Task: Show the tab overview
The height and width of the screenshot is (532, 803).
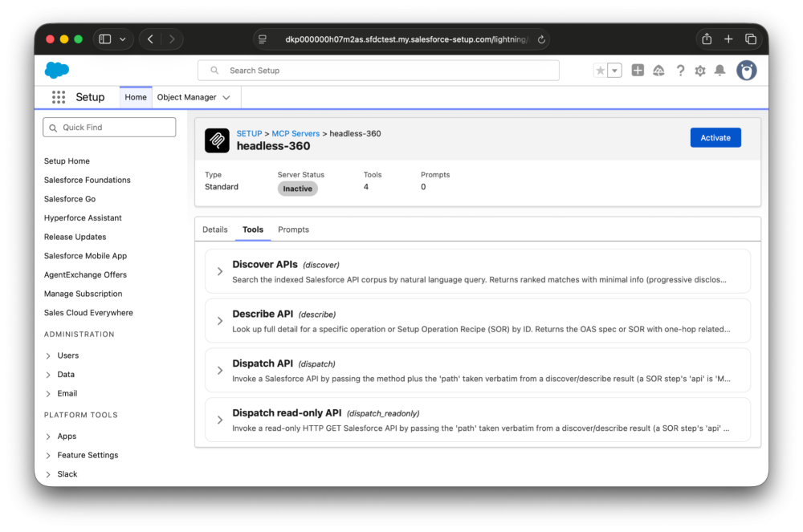Action: (751, 39)
